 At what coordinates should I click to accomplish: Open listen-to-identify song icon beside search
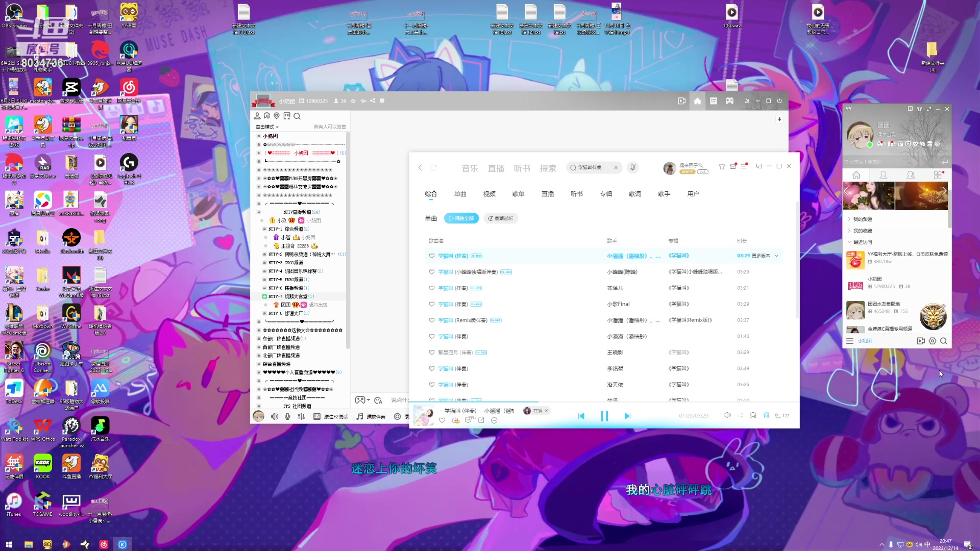point(633,167)
